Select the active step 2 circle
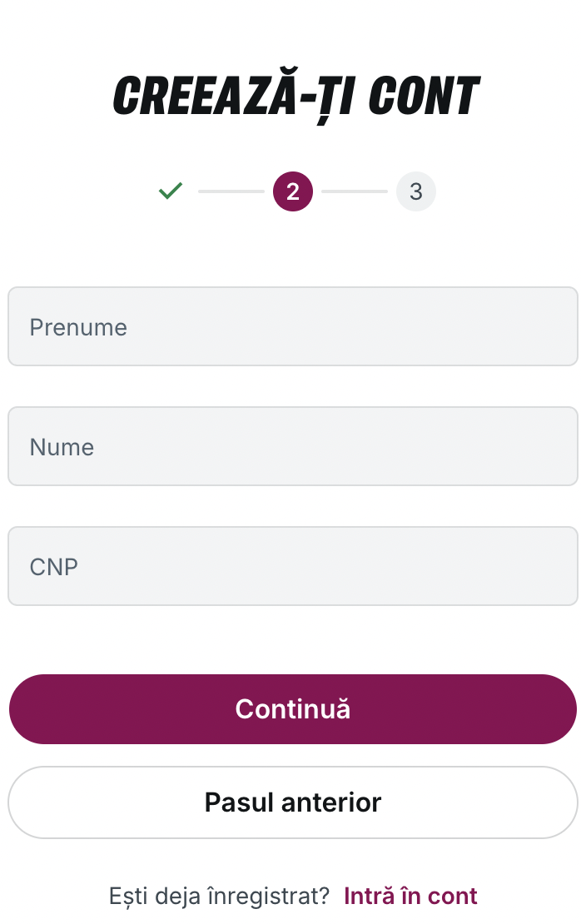Screen dimensions: 581x924 (293, 191)
